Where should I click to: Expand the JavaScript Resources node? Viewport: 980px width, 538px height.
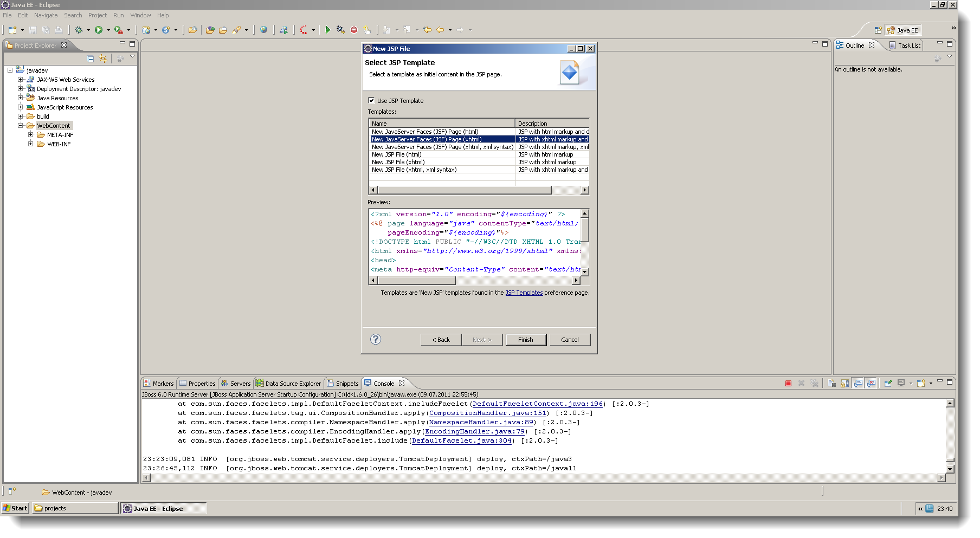coord(20,107)
